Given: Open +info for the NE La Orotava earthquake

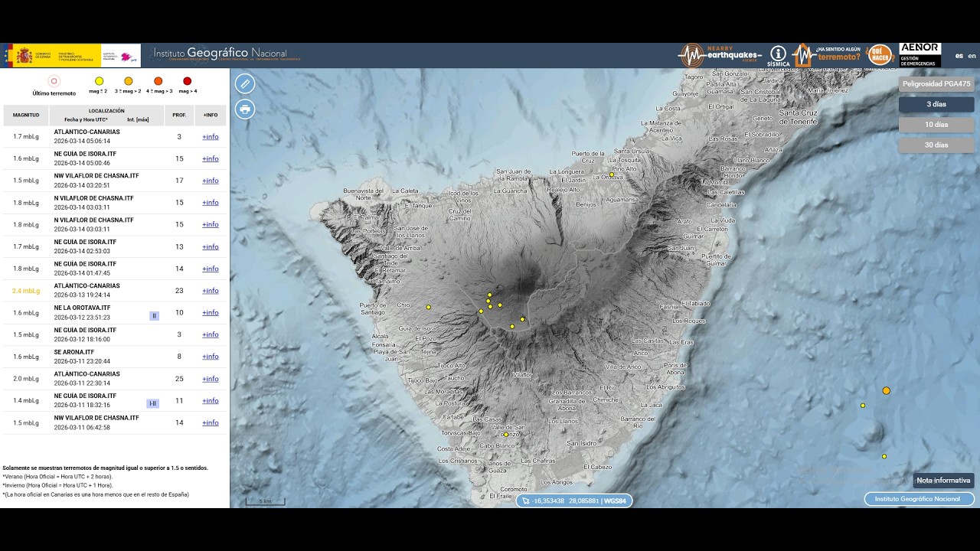Looking at the screenshot, I should [211, 313].
